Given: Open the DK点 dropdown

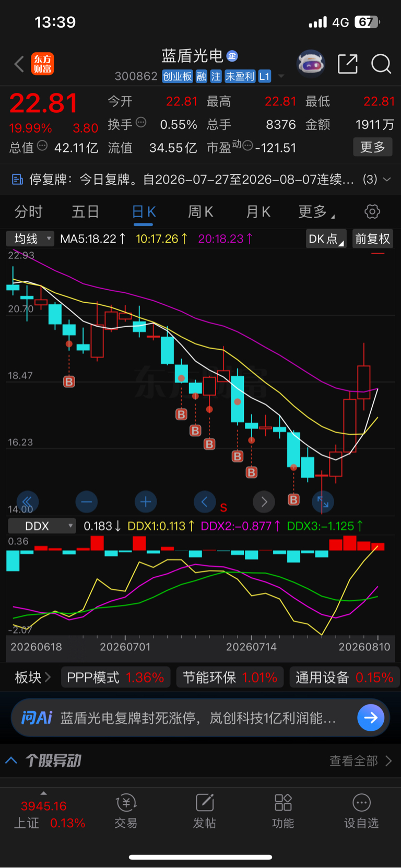Looking at the screenshot, I should tap(326, 239).
